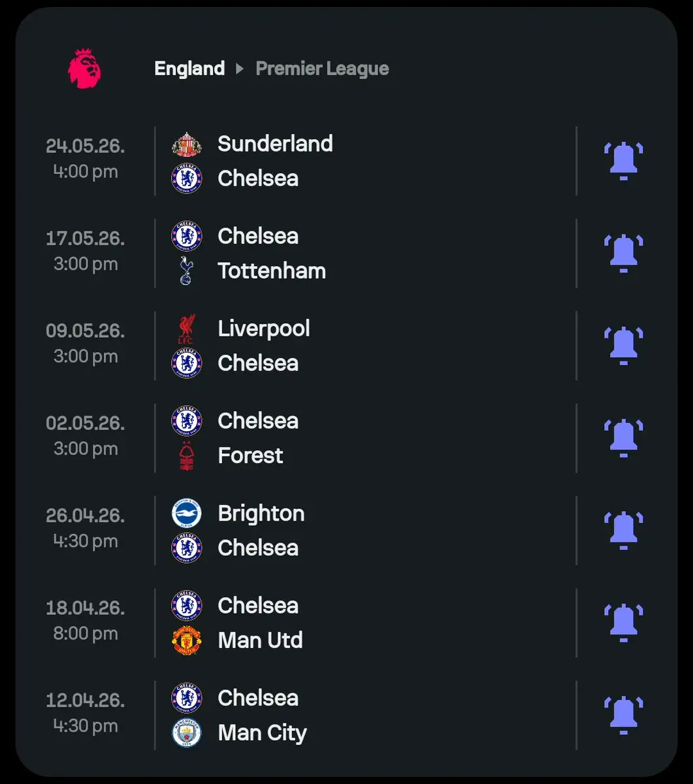Screen dimensions: 693x784
Task: Click the Man Utd club crest
Action: coord(186,640)
